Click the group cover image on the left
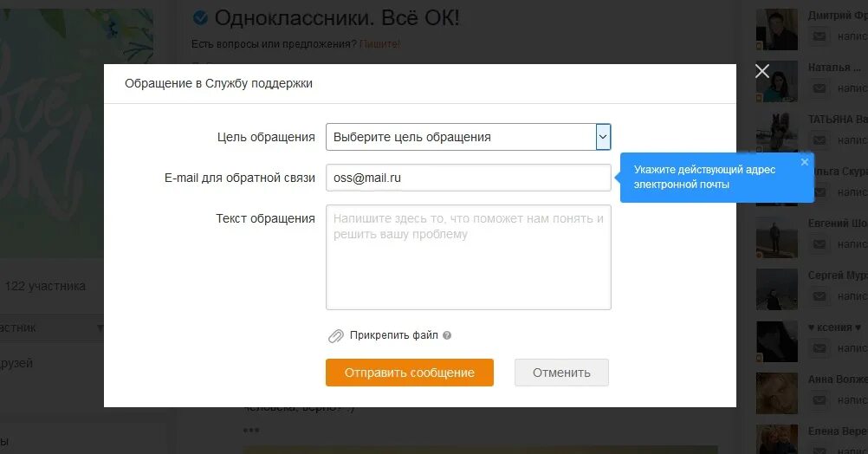 click(x=76, y=133)
